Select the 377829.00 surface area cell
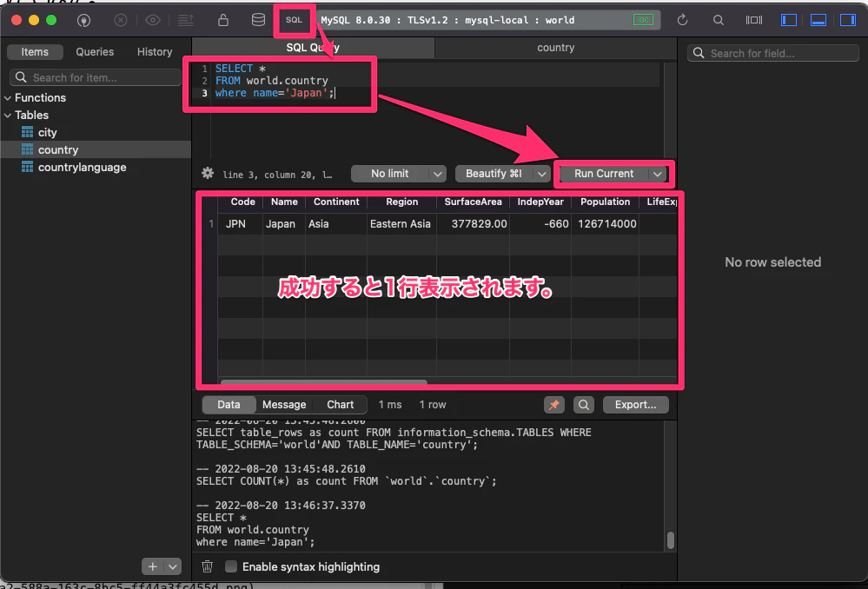This screenshot has height=589, width=868. (473, 224)
